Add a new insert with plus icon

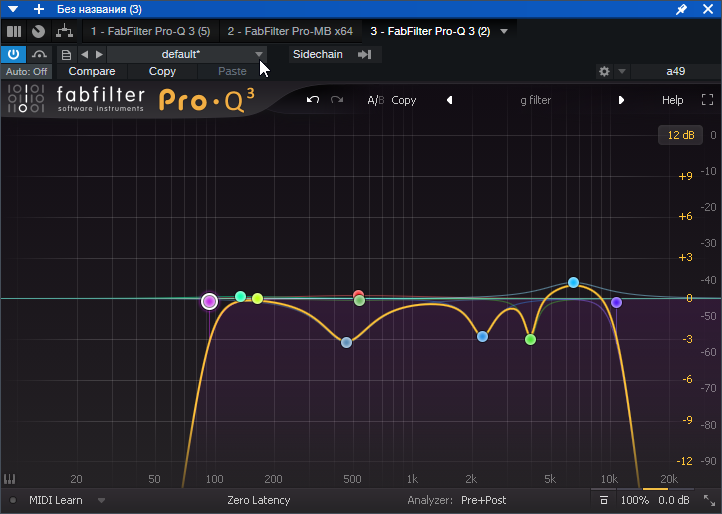pos(39,9)
